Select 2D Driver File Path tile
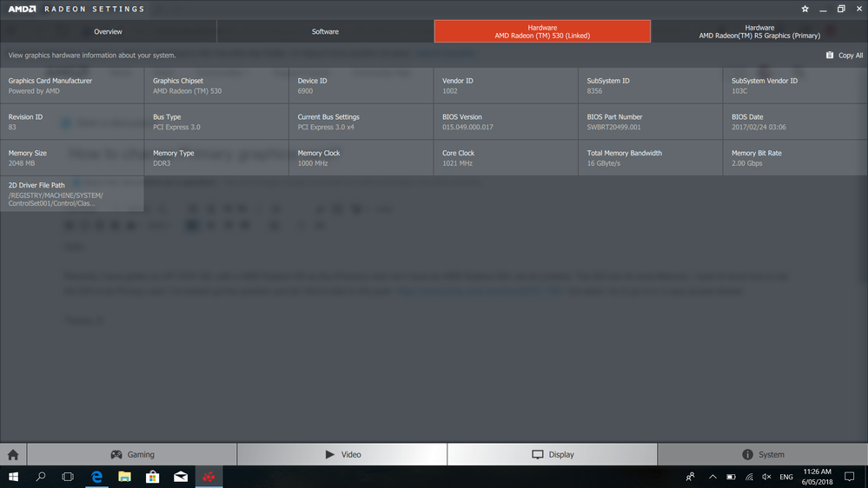 (72, 194)
